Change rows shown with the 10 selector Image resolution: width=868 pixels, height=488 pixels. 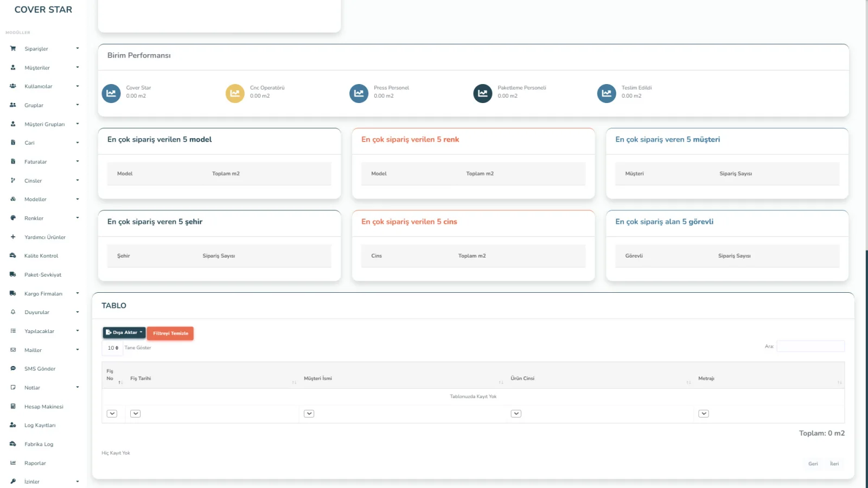113,348
